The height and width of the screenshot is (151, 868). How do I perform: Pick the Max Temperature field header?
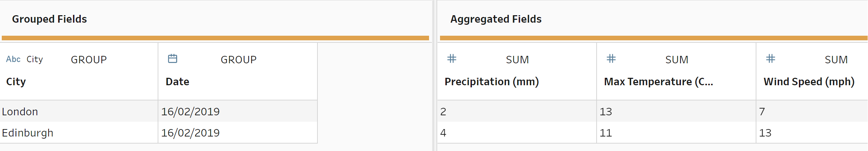pyautogui.click(x=658, y=82)
